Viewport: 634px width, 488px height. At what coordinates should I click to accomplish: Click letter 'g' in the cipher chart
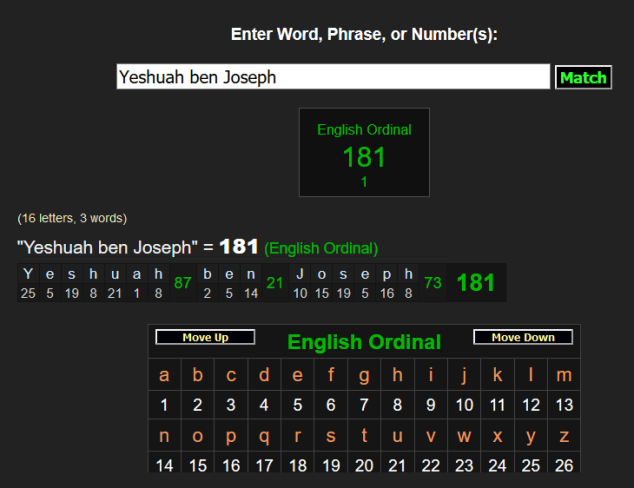coord(364,376)
